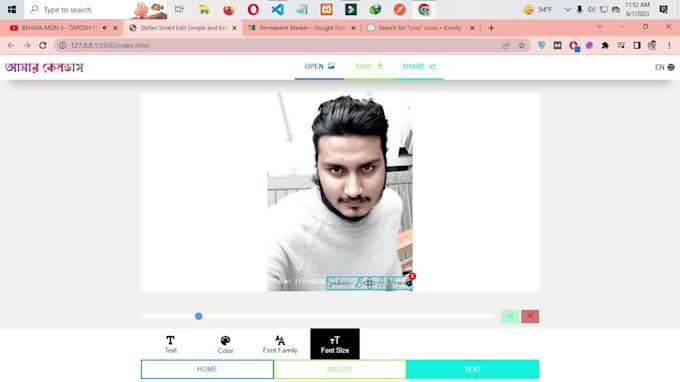This screenshot has height=382, width=680.
Task: Open Opera browser from taskbar
Action: pyautogui.click(x=253, y=9)
